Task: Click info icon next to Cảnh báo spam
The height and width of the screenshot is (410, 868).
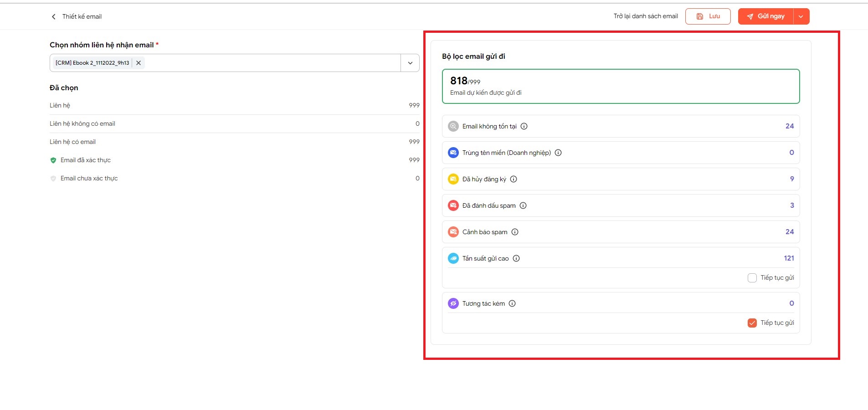Action: click(515, 232)
